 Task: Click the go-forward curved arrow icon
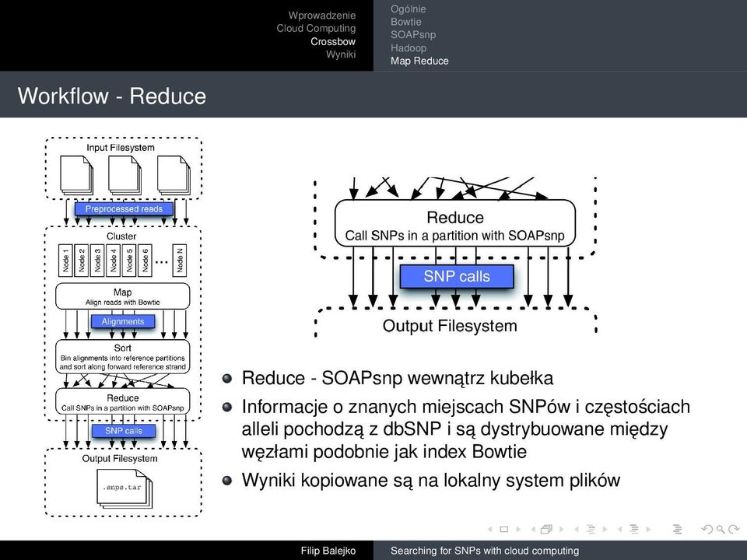point(734,529)
